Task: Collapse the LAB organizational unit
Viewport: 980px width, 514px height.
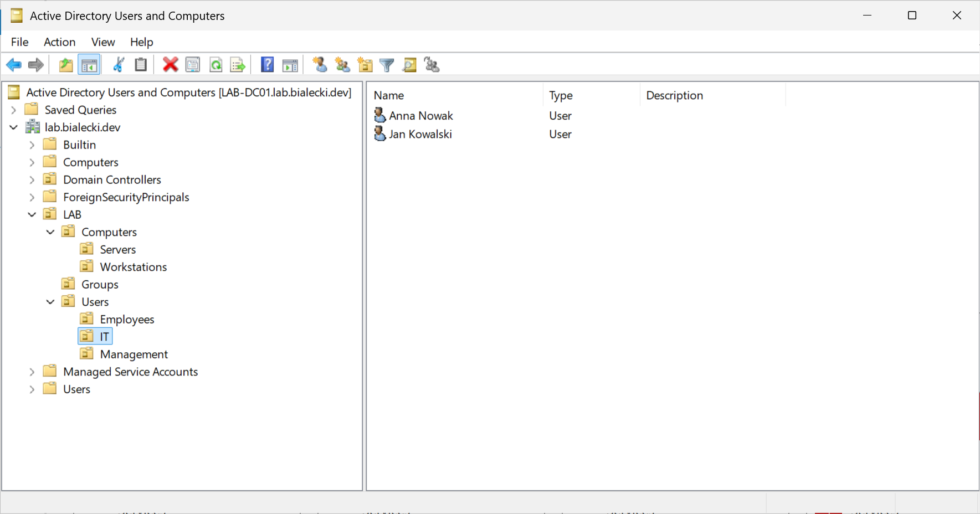Action: [x=32, y=215]
